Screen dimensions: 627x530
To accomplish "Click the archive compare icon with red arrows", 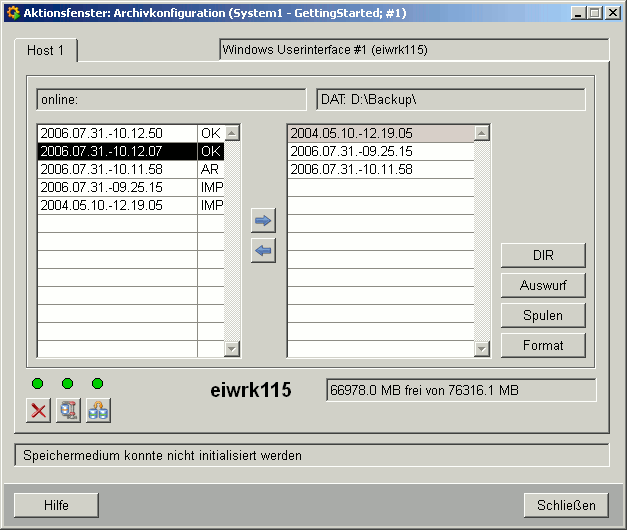I will point(68,410).
